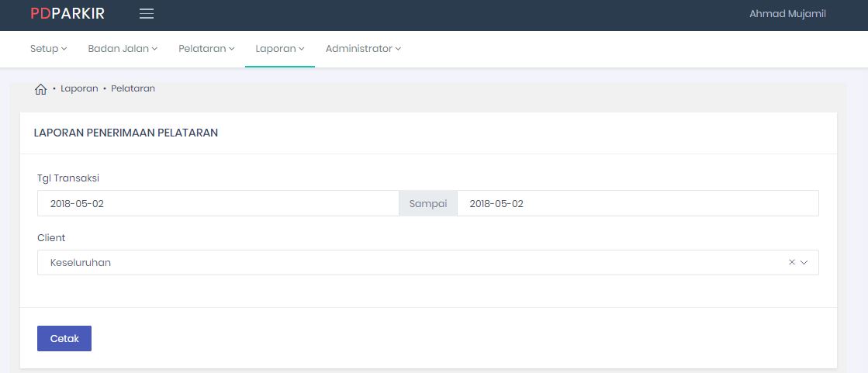Click the end date field after Sampai
Viewport: 868px width, 373px height.
point(637,203)
